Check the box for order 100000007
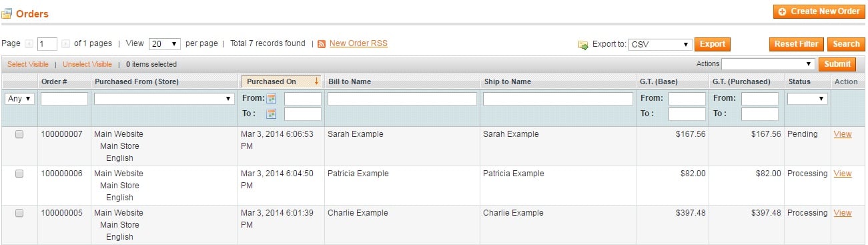This screenshot has width=868, height=245. pos(19,134)
